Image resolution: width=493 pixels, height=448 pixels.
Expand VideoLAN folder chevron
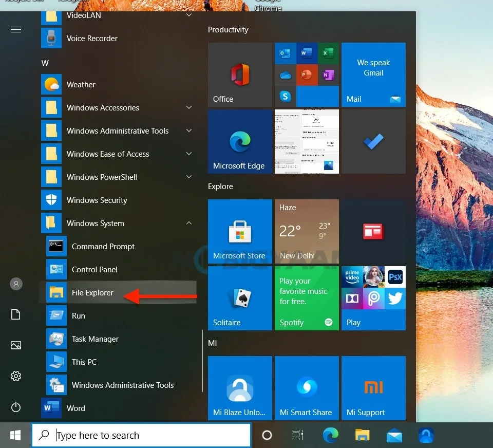pos(189,15)
